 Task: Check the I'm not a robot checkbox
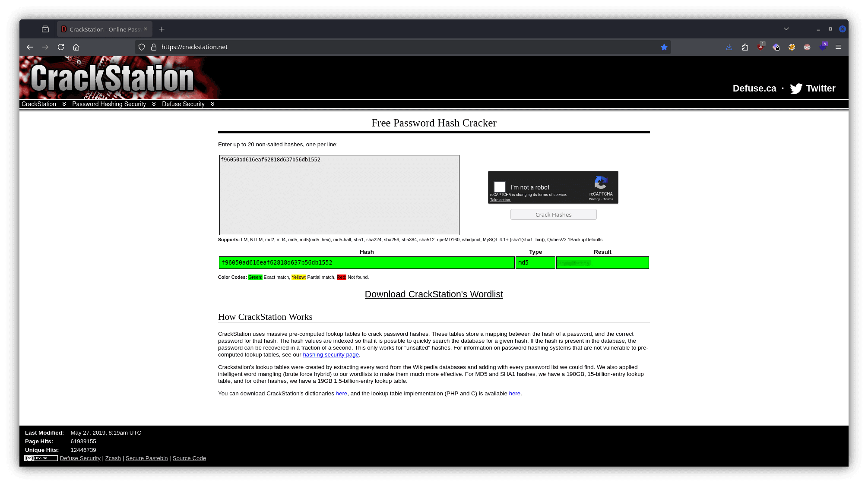500,187
